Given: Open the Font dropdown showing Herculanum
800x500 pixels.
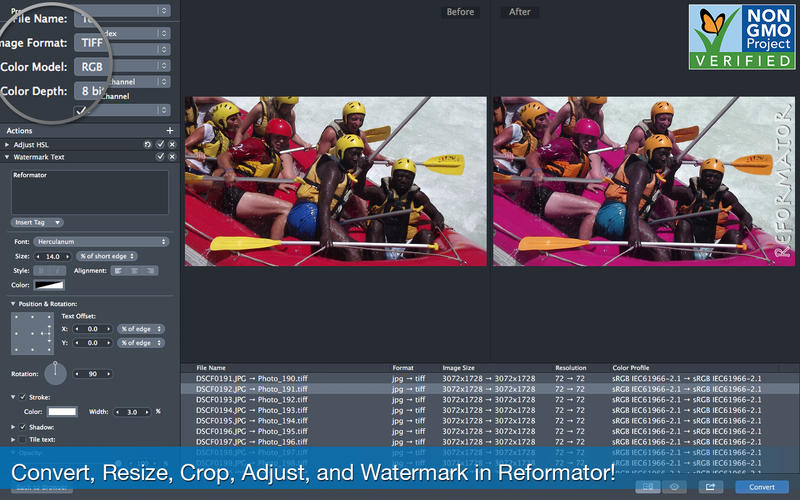Looking at the screenshot, I should 101,241.
